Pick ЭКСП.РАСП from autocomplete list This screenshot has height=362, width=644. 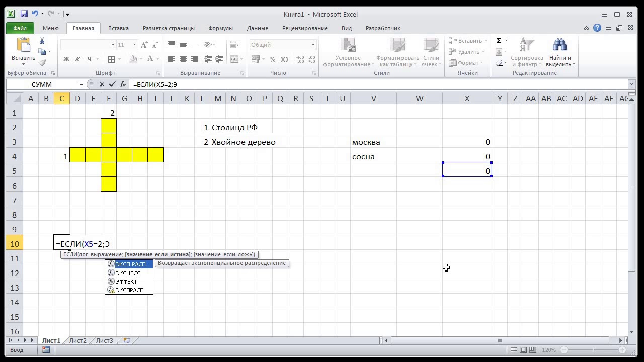(x=129, y=264)
